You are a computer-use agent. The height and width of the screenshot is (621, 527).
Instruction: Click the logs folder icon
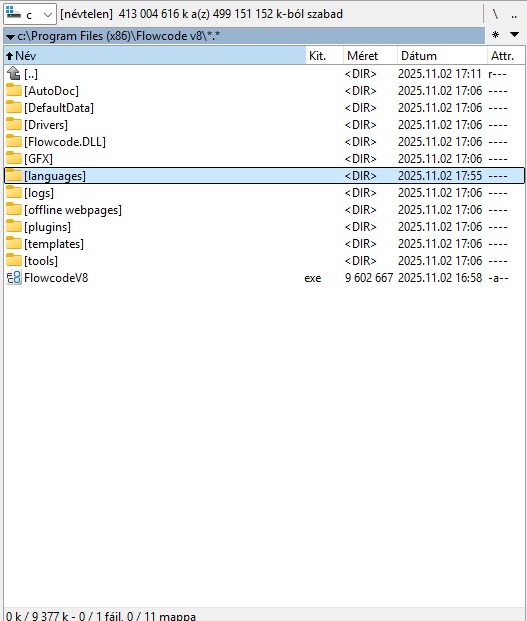click(13, 193)
